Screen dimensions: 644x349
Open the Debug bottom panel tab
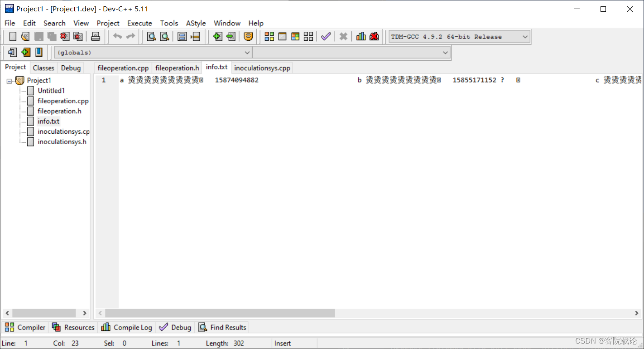pos(175,327)
